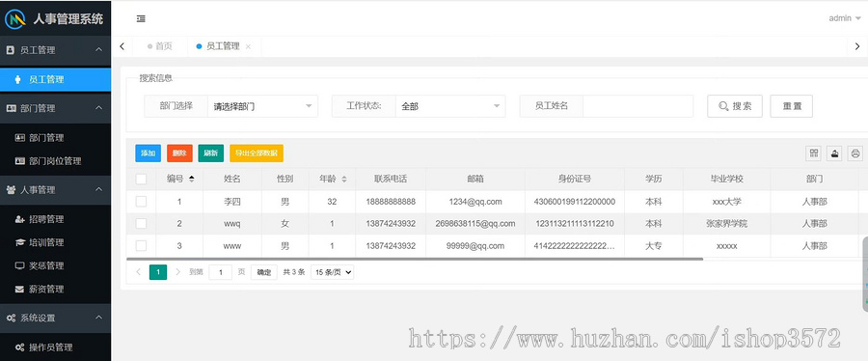Image resolution: width=868 pixels, height=361 pixels.
Task: Check the row for wwq
Action: tap(141, 224)
